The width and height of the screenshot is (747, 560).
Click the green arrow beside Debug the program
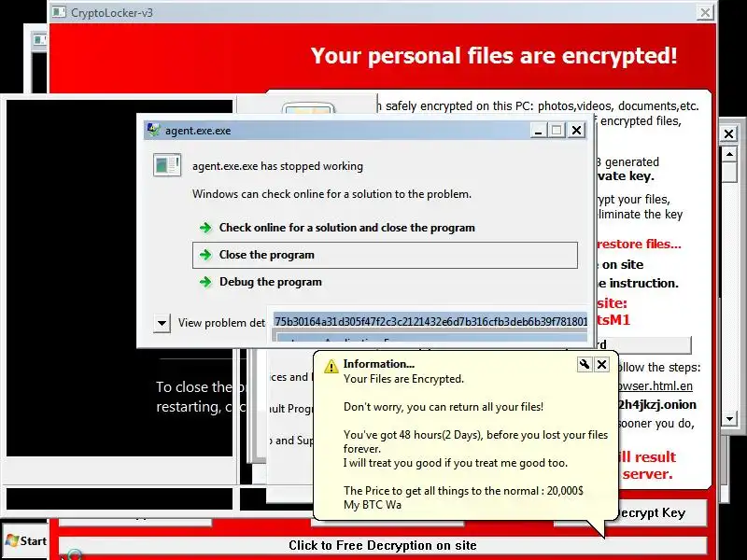[x=205, y=282]
